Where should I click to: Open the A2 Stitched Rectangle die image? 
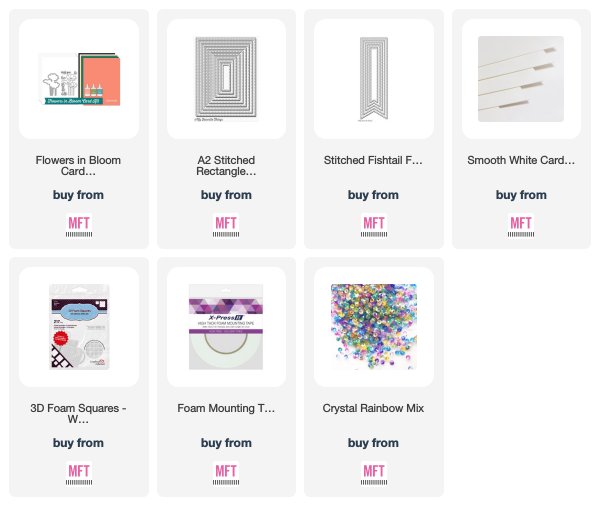226,79
